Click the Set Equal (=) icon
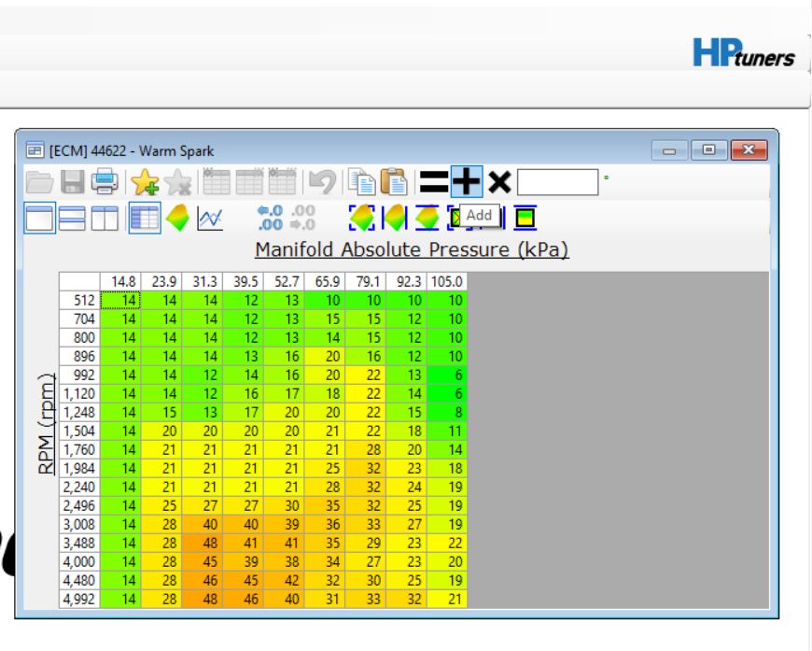The image size is (812, 651). pyautogui.click(x=433, y=181)
